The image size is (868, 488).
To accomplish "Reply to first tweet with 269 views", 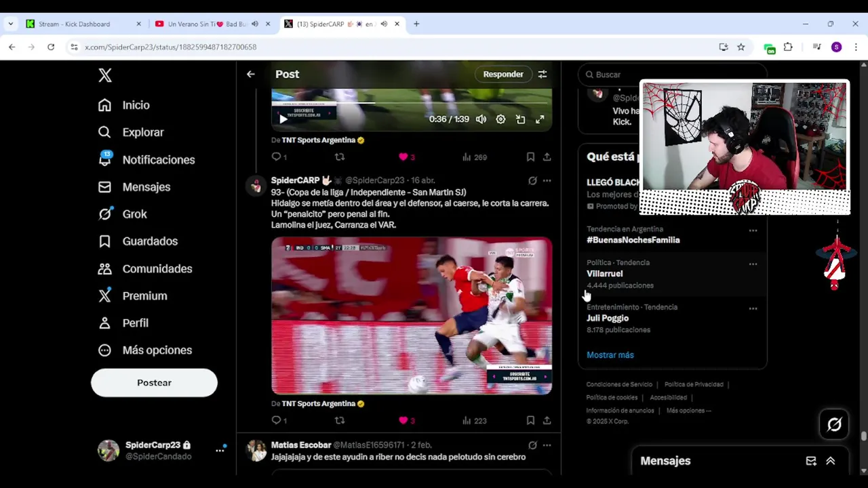I will [279, 157].
